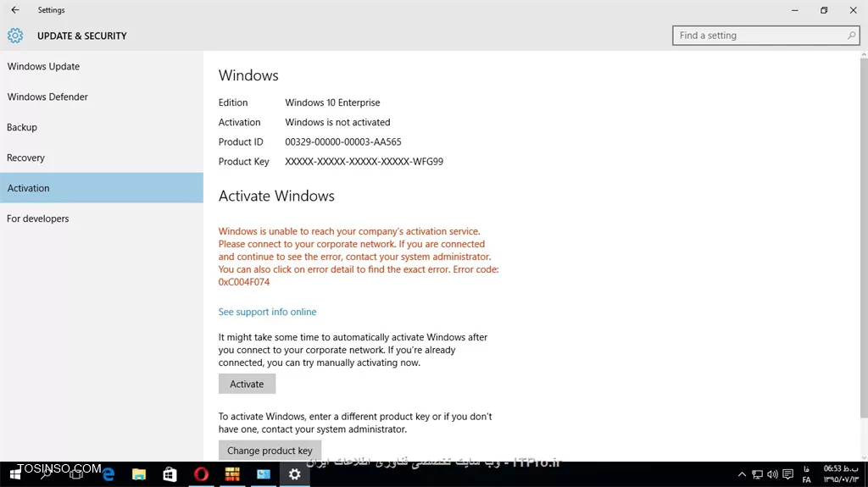
Task: Close the Settings window
Action: pos(853,10)
